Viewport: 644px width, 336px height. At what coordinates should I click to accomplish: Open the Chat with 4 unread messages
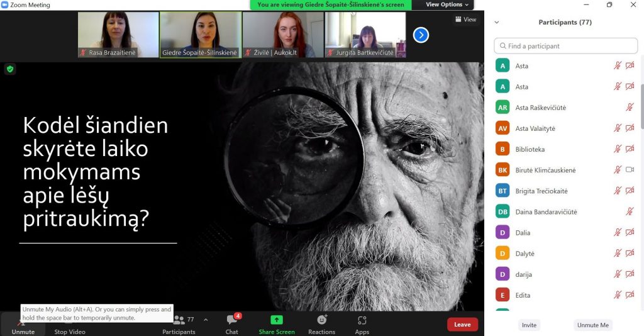(x=232, y=325)
